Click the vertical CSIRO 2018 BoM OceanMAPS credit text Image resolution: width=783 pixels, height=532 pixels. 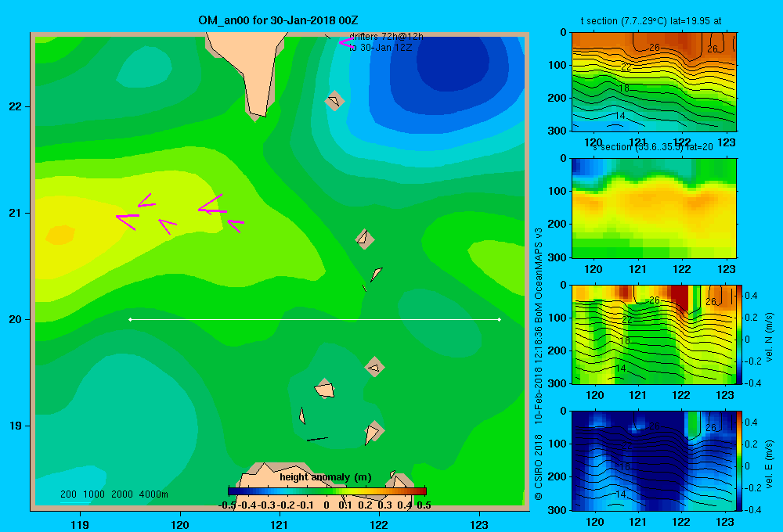click(x=539, y=364)
